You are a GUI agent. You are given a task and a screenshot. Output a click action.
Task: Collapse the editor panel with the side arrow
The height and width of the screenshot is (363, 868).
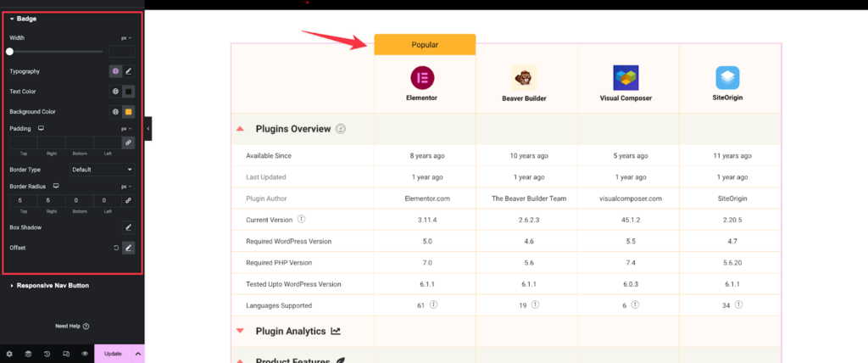coord(147,129)
